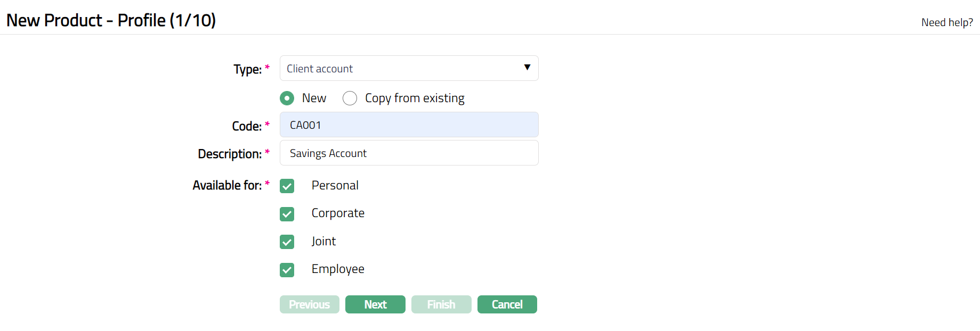The width and height of the screenshot is (980, 331).
Task: Click the Description text field
Action: [x=408, y=153]
